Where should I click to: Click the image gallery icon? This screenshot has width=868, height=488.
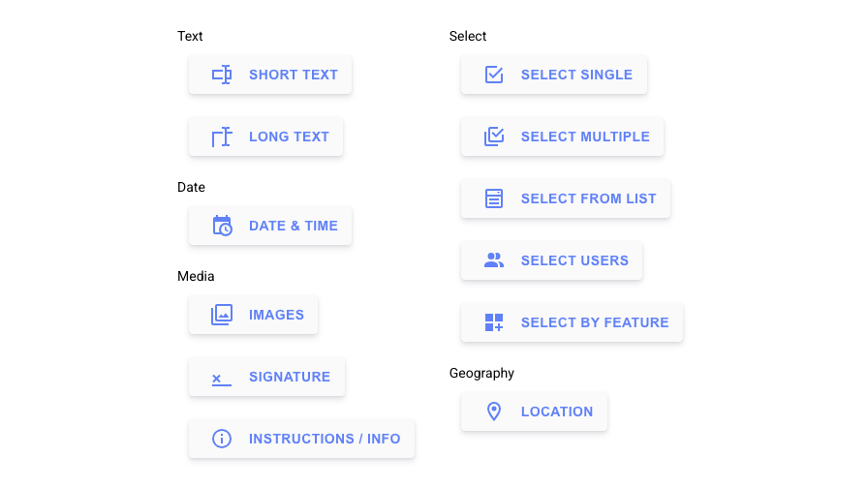[222, 315]
